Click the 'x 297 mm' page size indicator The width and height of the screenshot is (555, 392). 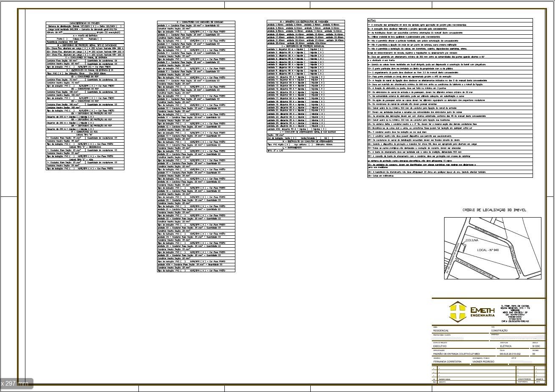(15, 383)
